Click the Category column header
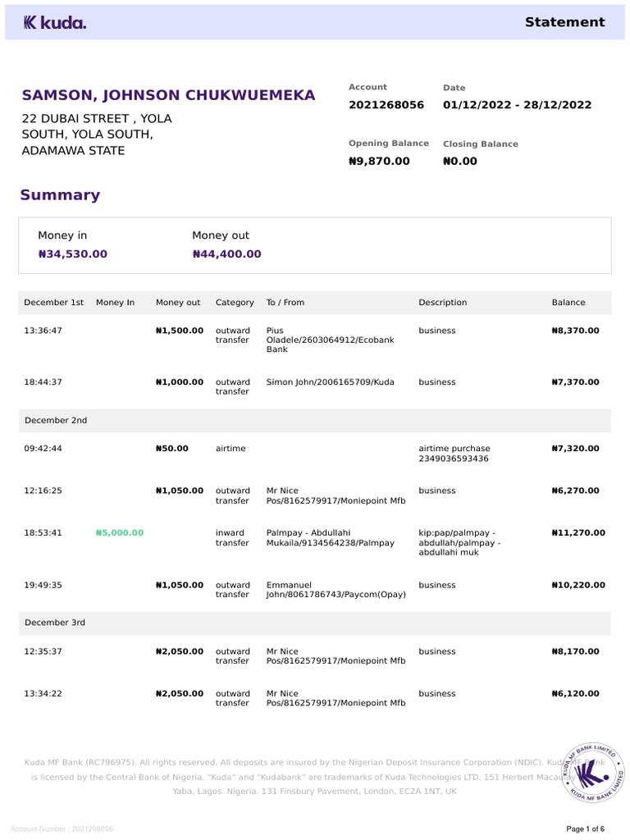This screenshot has width=630, height=840. pos(235,303)
